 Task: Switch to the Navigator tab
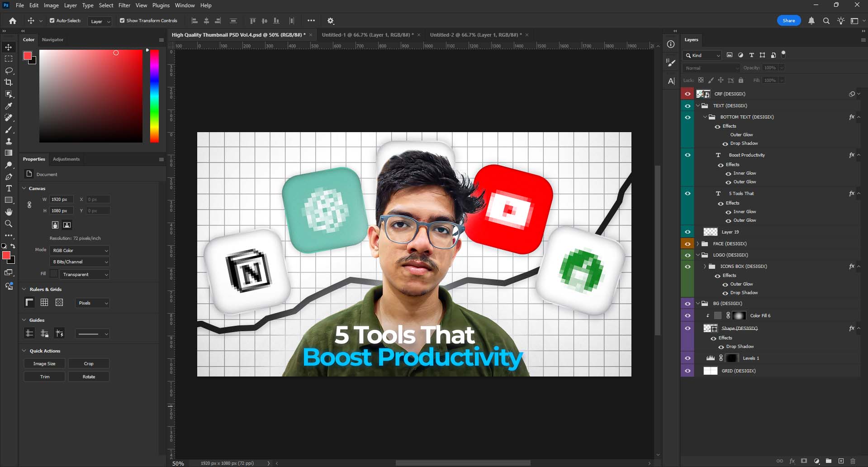(x=52, y=40)
